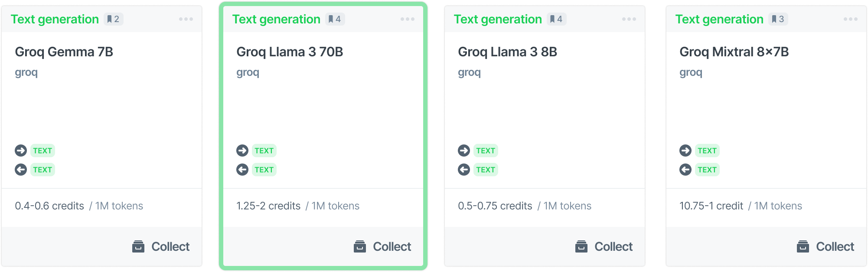
Task: Open the Groq Llama 3 70B title
Action: tap(290, 52)
